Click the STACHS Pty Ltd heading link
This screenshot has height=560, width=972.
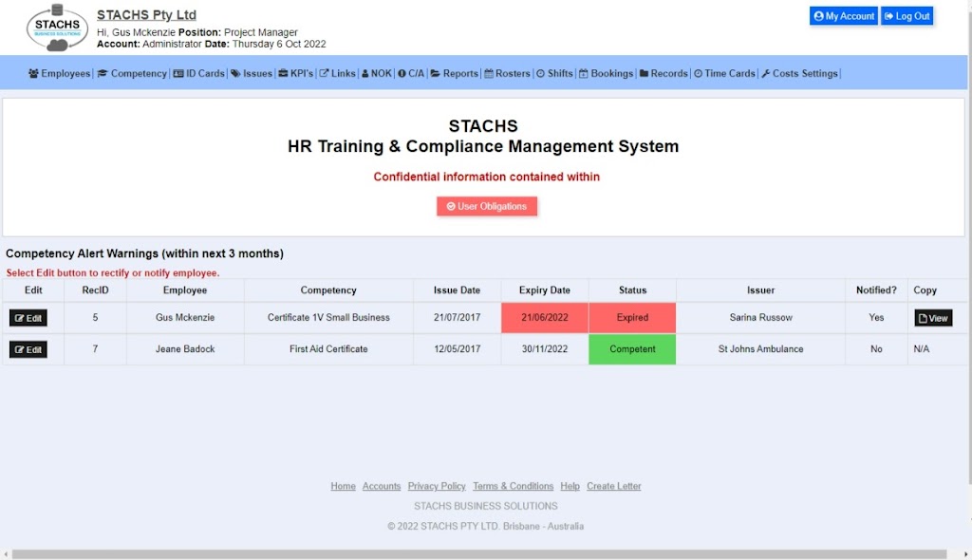point(146,15)
